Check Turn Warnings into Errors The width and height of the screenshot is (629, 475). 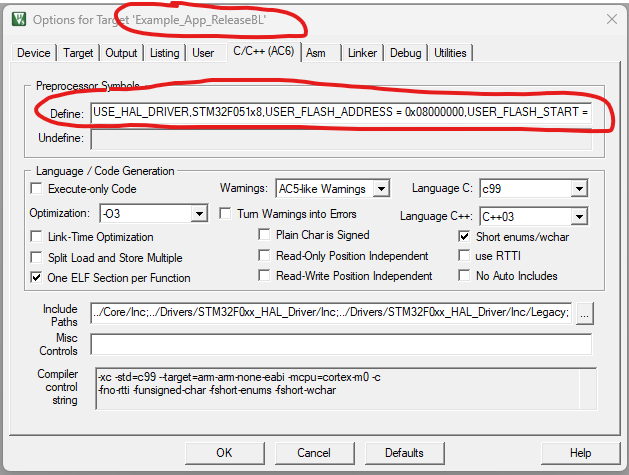pyautogui.click(x=225, y=214)
